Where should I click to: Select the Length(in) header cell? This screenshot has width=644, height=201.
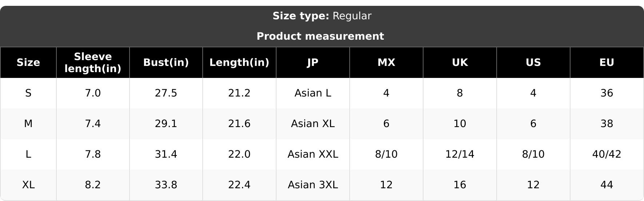point(239,63)
